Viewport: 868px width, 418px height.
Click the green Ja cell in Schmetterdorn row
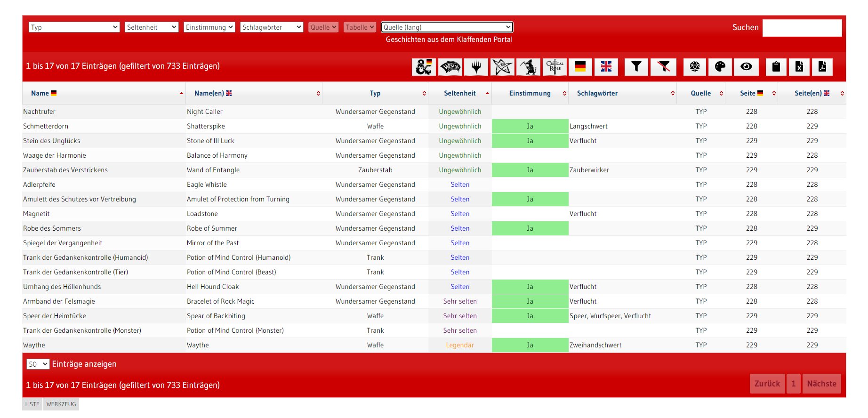530,126
